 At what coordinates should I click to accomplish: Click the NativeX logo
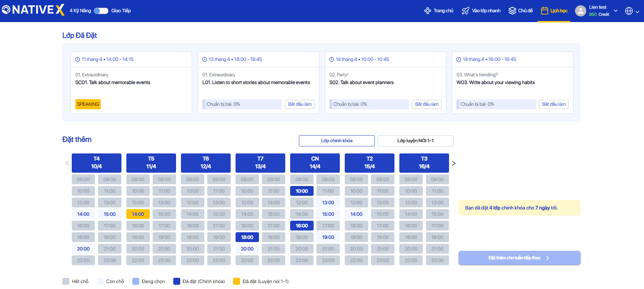tap(33, 10)
